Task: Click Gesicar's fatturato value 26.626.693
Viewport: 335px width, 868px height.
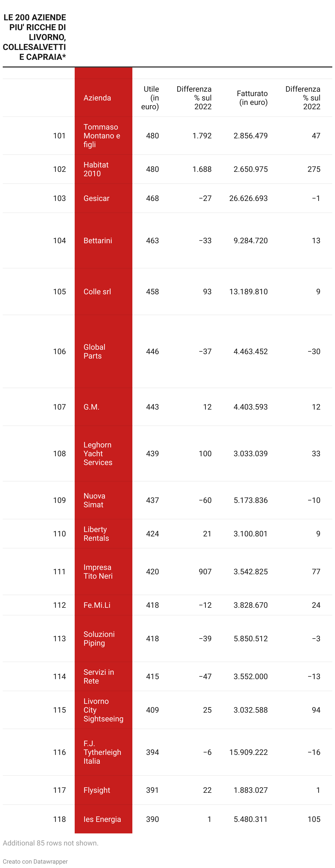Action: 249,198
